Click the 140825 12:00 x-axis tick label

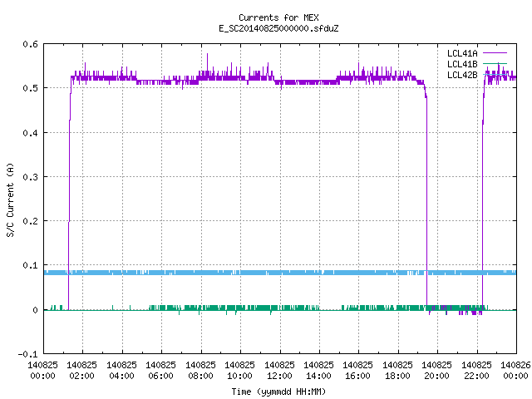click(279, 370)
